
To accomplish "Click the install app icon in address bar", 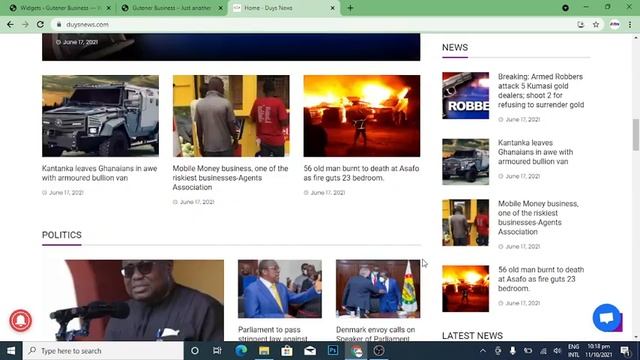I will click(x=580, y=24).
